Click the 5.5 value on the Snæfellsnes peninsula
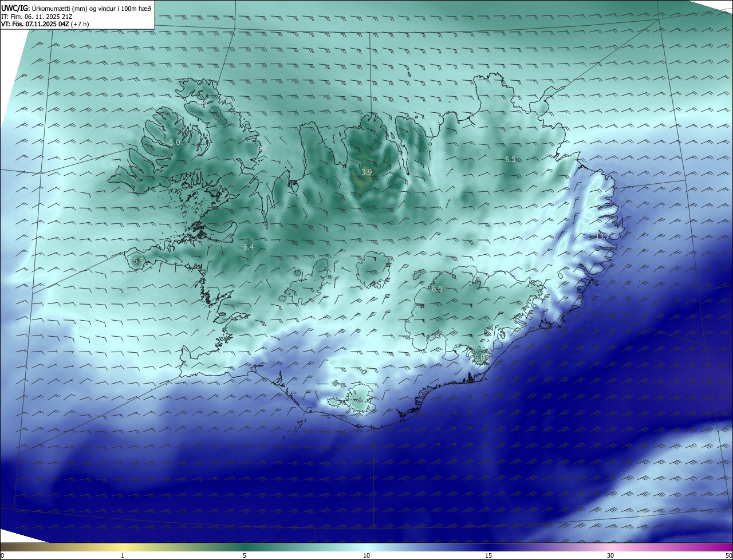733x560 pixels. point(139,261)
